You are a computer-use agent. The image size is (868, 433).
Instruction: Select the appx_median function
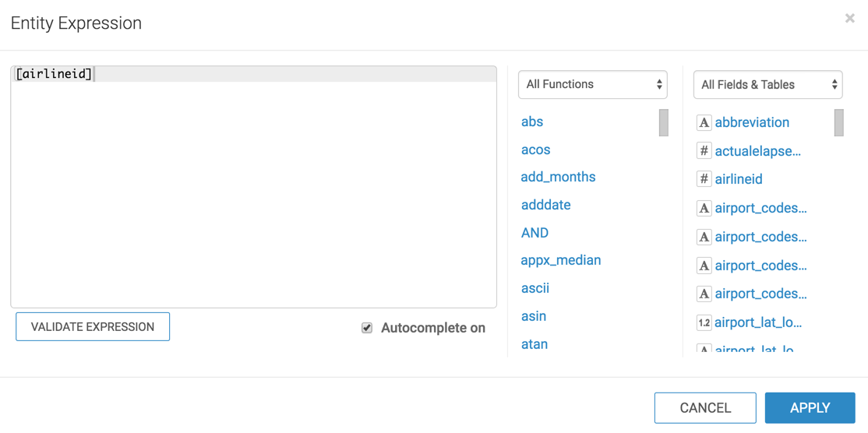pos(560,260)
